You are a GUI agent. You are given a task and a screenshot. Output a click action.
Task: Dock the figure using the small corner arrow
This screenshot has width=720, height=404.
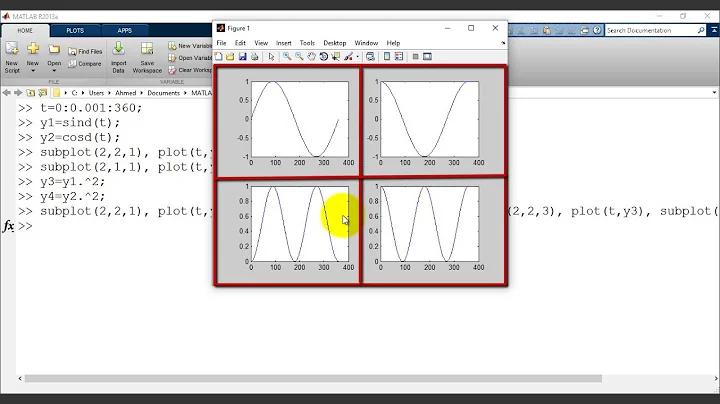point(503,43)
